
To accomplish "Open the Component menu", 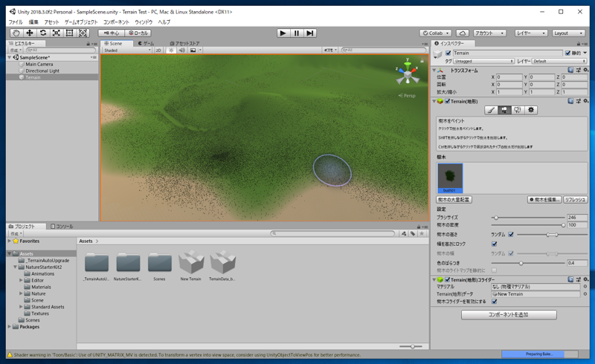I will tap(116, 22).
